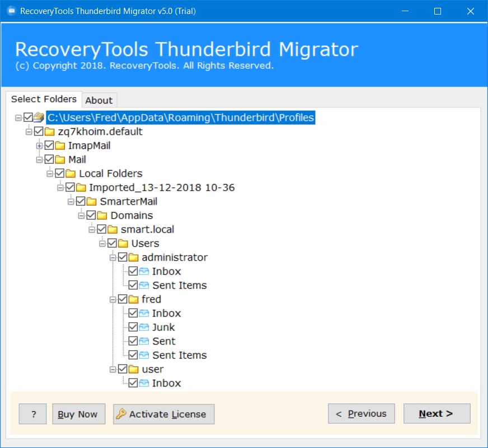
Task: Uncheck the administrator folder checkbox
Action: [123, 257]
